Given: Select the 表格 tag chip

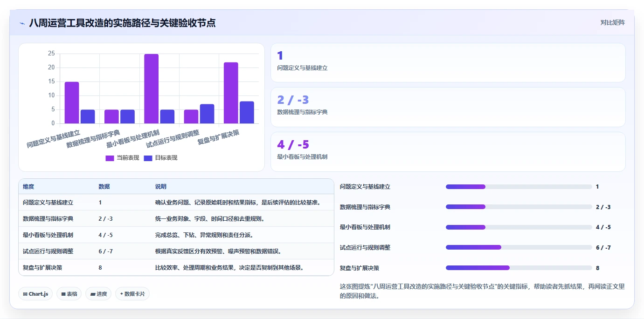Looking at the screenshot, I should tap(69, 294).
